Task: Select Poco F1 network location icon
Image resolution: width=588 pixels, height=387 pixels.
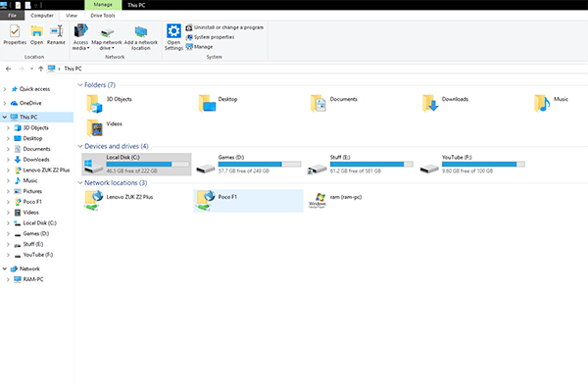Action: pyautogui.click(x=206, y=201)
